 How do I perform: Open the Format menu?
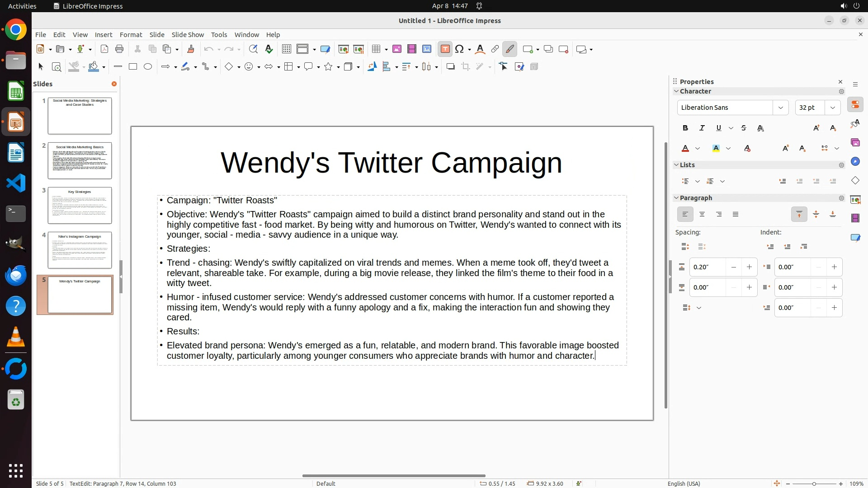(131, 35)
